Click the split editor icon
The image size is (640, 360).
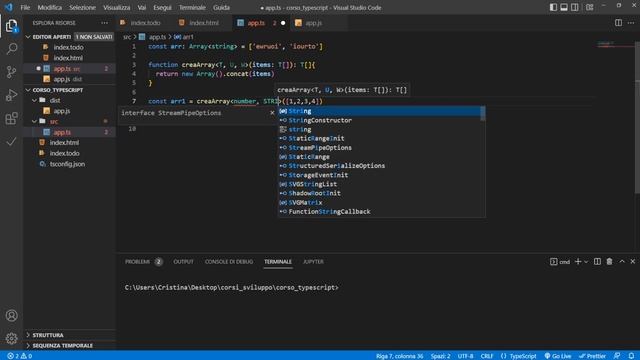618,23
